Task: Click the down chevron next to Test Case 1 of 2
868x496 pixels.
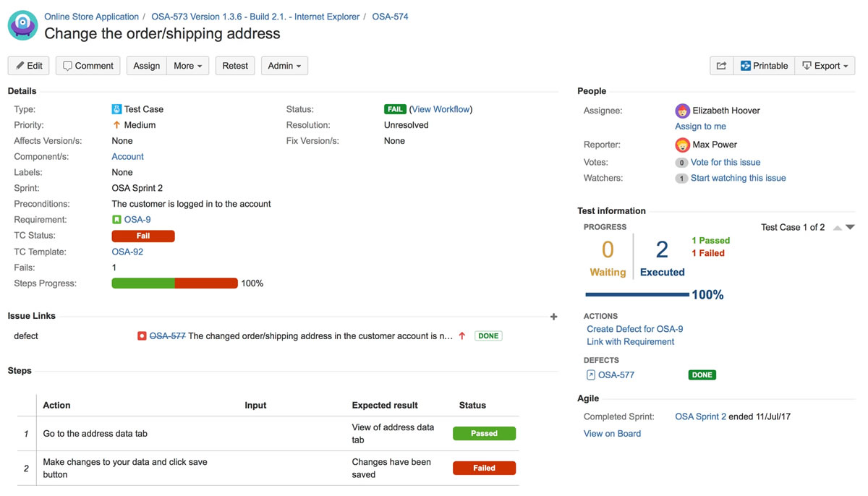Action: pyautogui.click(x=850, y=227)
